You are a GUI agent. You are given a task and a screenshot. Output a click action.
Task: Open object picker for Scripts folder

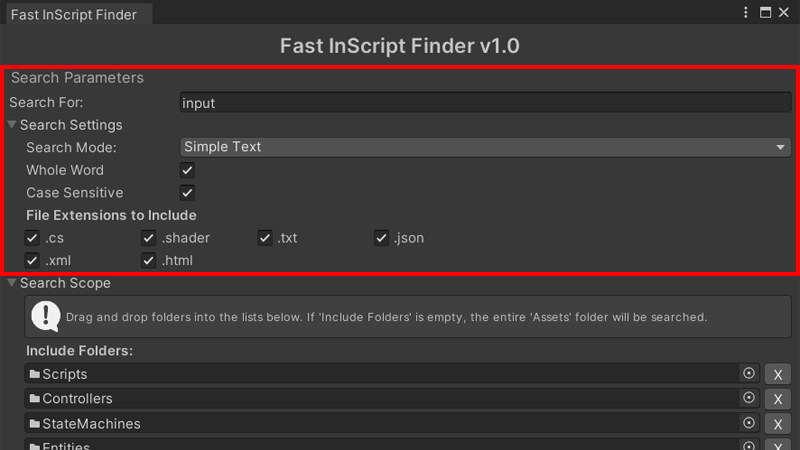point(748,373)
